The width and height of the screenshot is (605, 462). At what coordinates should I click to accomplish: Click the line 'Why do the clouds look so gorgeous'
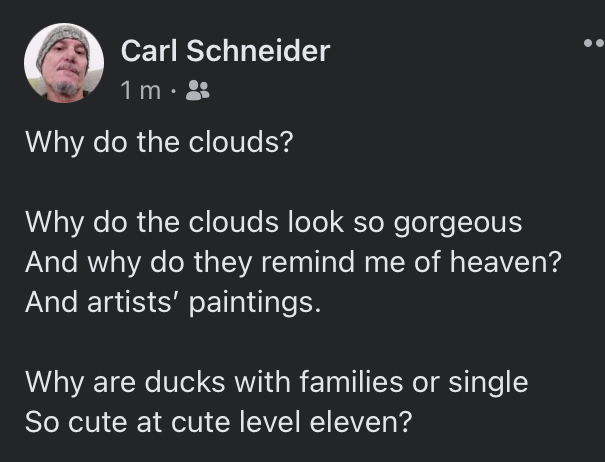(272, 222)
